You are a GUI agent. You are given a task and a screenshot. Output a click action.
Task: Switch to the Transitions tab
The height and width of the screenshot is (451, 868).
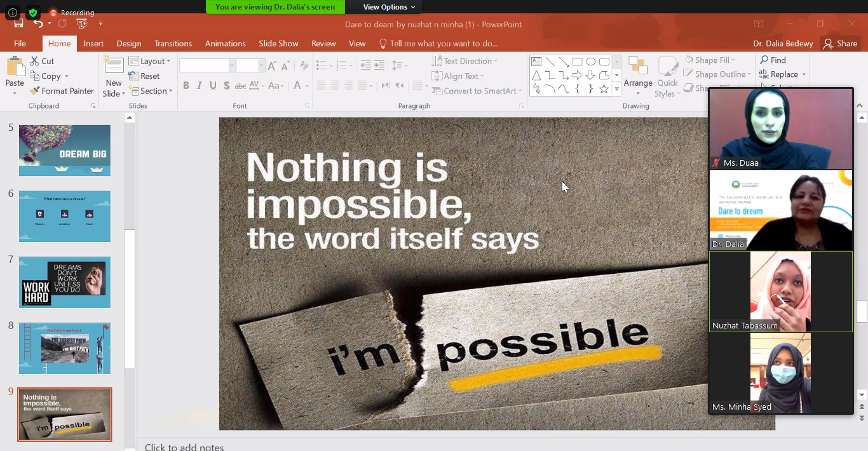pos(173,43)
